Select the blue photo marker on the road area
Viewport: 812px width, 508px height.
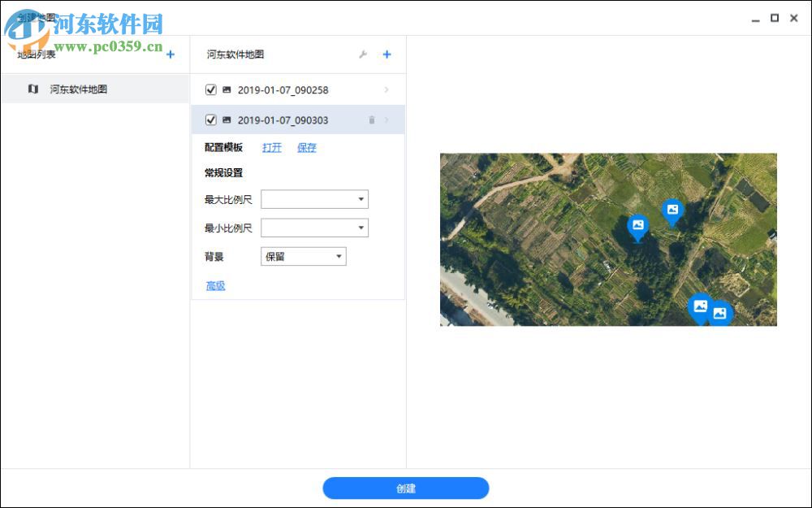click(x=701, y=307)
